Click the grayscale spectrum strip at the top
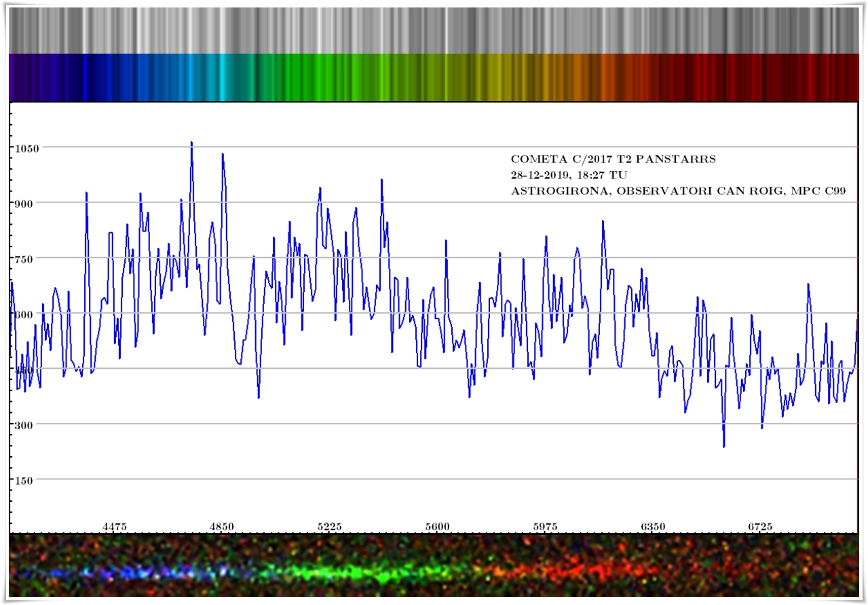 (434, 31)
